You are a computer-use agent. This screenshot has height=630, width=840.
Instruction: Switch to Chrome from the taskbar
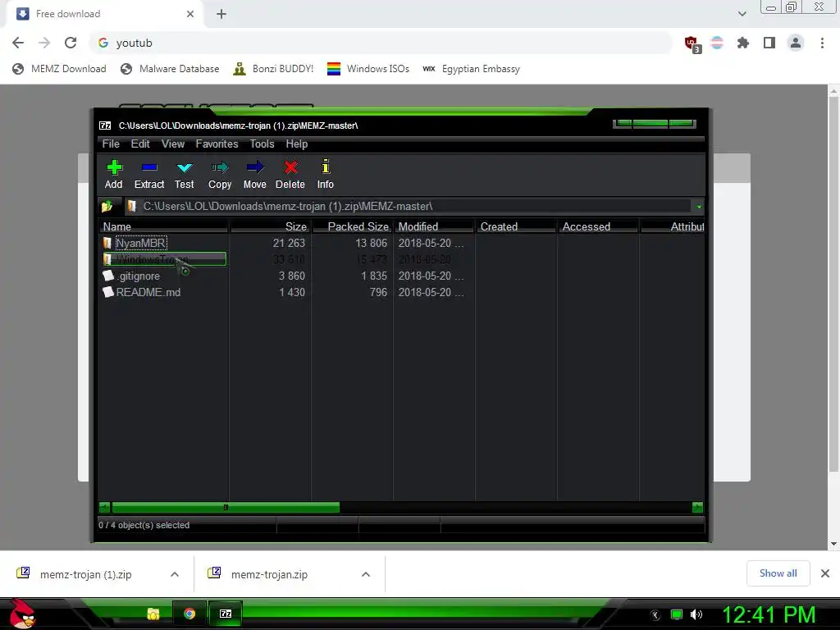(189, 614)
